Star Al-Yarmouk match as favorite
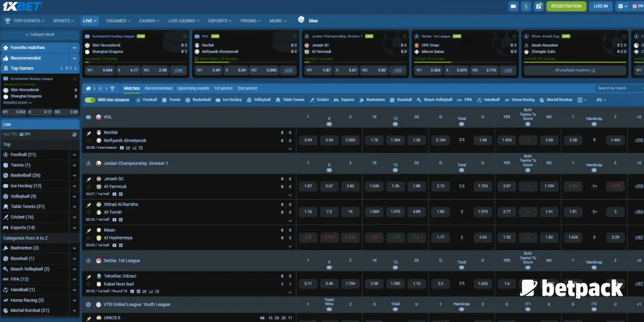 tap(88, 186)
